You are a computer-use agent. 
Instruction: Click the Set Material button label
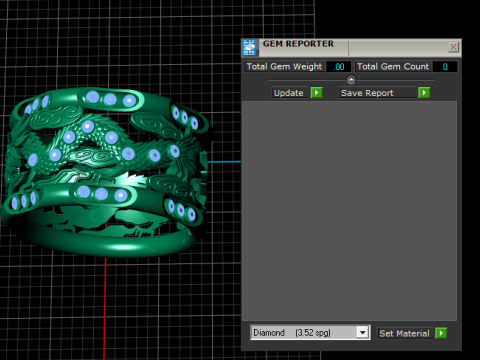point(404,333)
